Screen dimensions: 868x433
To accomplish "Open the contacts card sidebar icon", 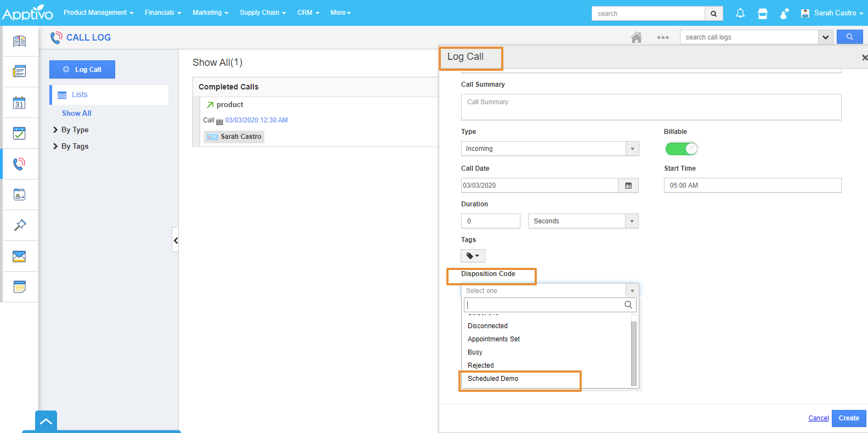I will (x=19, y=195).
